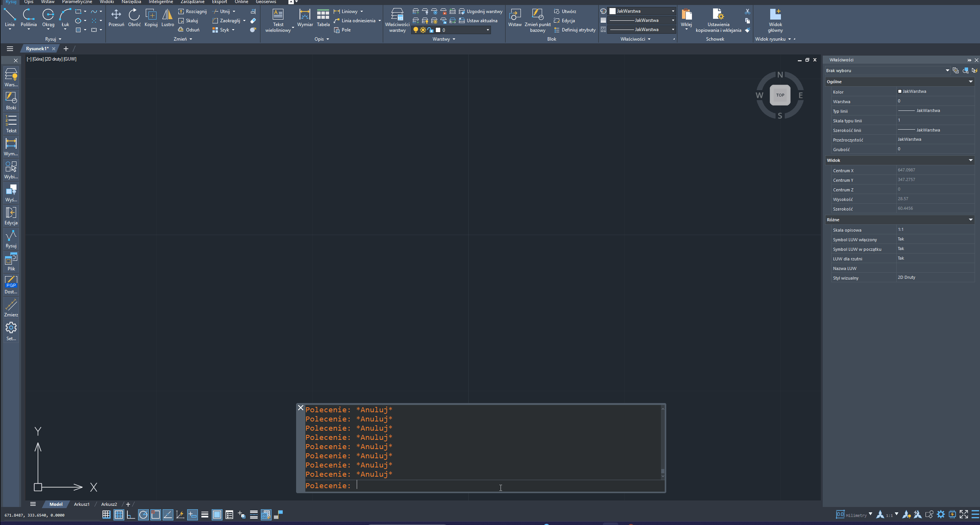Image resolution: width=980 pixels, height=525 pixels.
Task: Open Ustawienia kopiowania i wklejania
Action: (718, 21)
